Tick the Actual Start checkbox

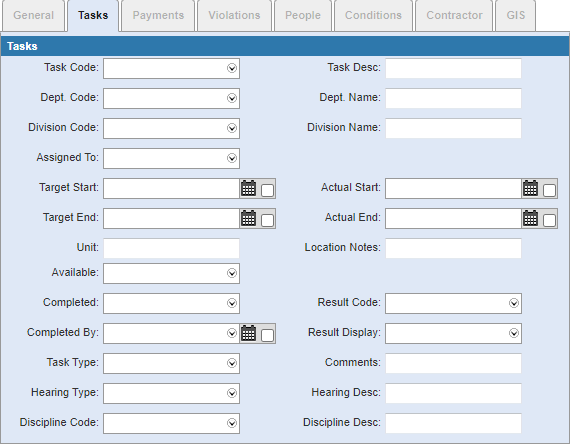point(549,190)
